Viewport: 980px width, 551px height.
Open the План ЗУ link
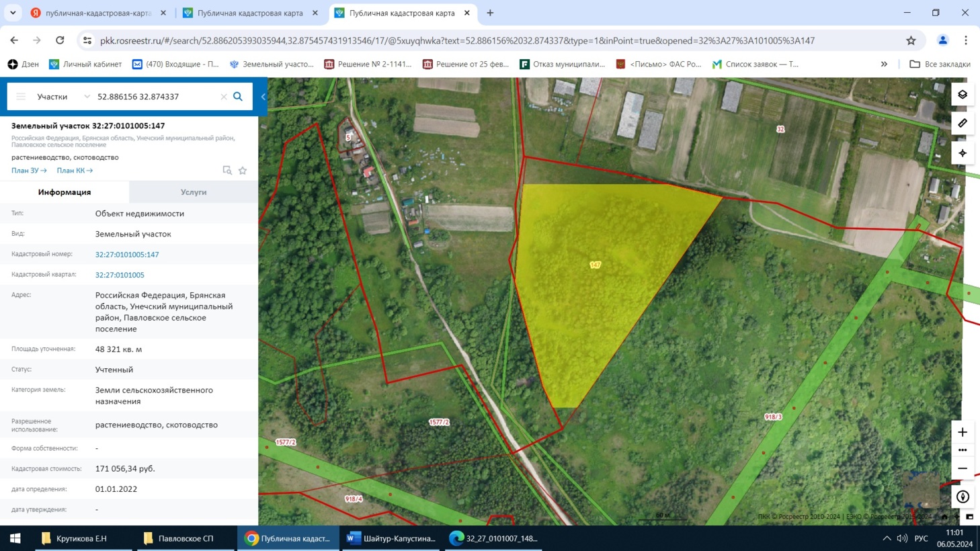pyautogui.click(x=29, y=171)
